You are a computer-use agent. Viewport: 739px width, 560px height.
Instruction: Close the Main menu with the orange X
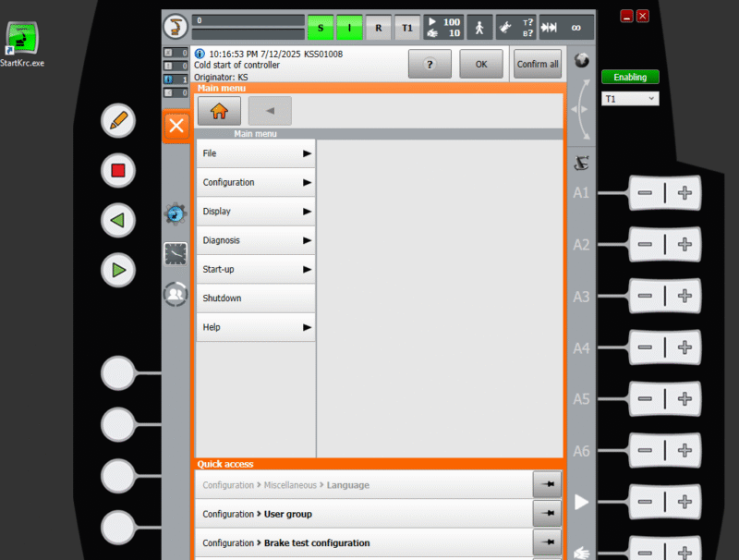coord(176,126)
